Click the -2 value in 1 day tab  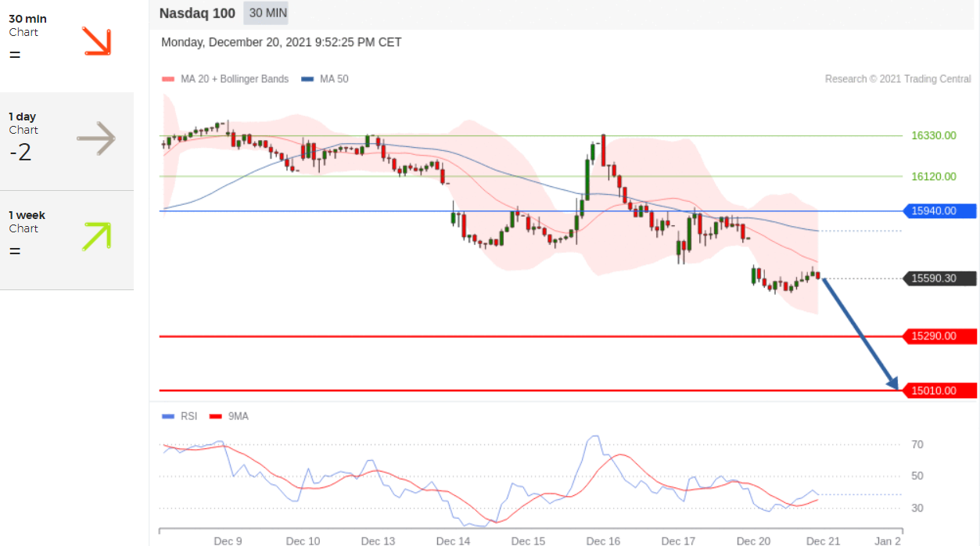[20, 152]
